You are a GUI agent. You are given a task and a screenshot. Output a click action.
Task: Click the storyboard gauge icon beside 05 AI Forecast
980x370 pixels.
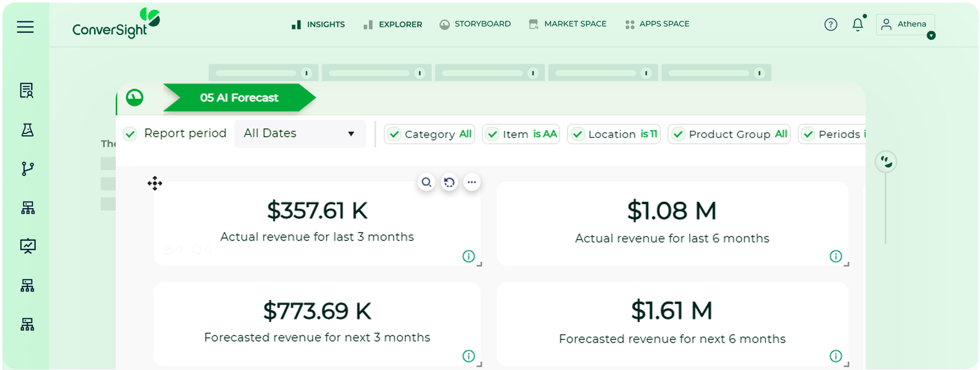coord(135,98)
